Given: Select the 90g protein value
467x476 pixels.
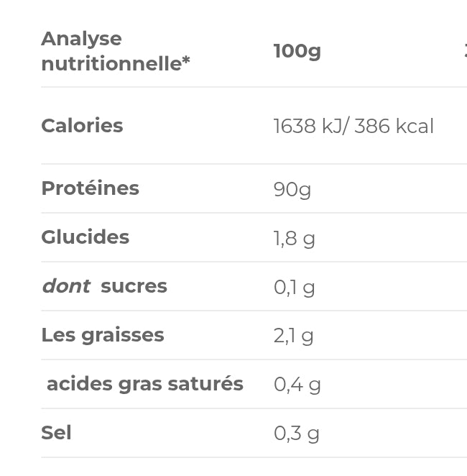Looking at the screenshot, I should click(x=292, y=190).
